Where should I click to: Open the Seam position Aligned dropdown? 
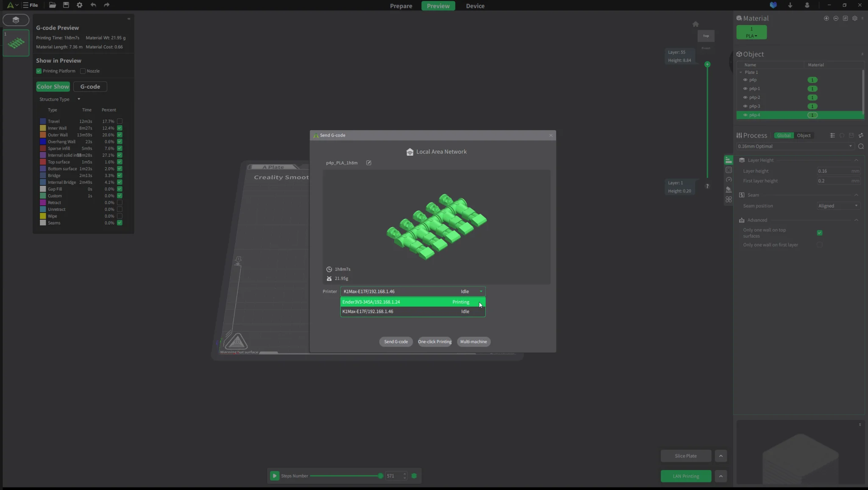pos(838,206)
